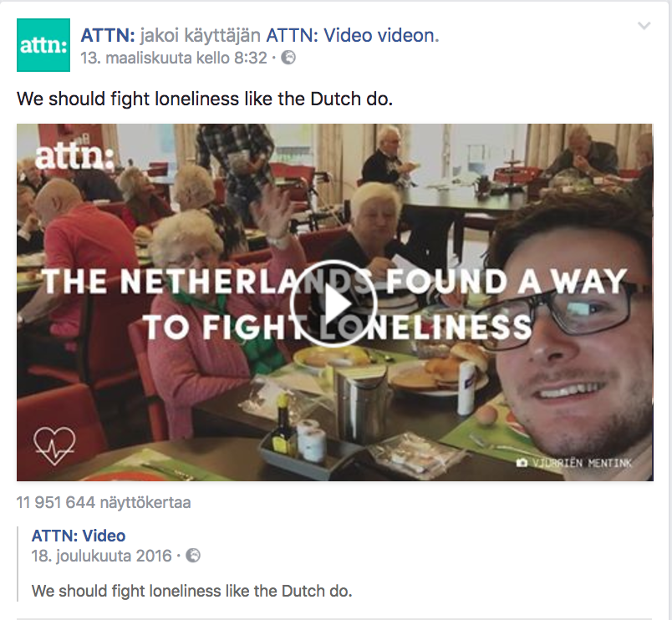The image size is (672, 620).
Task: Click the post caption about the Dutch
Action: tap(205, 99)
